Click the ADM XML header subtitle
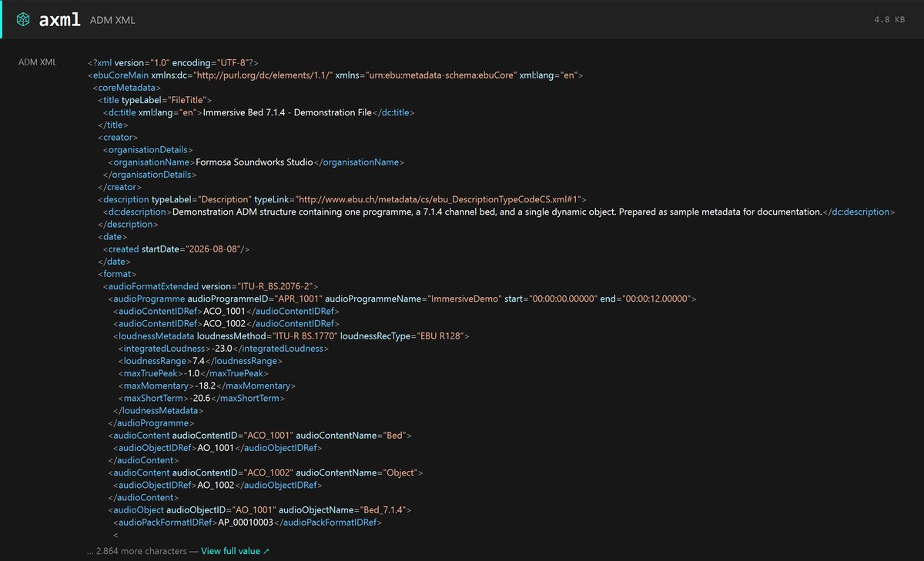Viewport: 924px width, 561px height. (112, 20)
